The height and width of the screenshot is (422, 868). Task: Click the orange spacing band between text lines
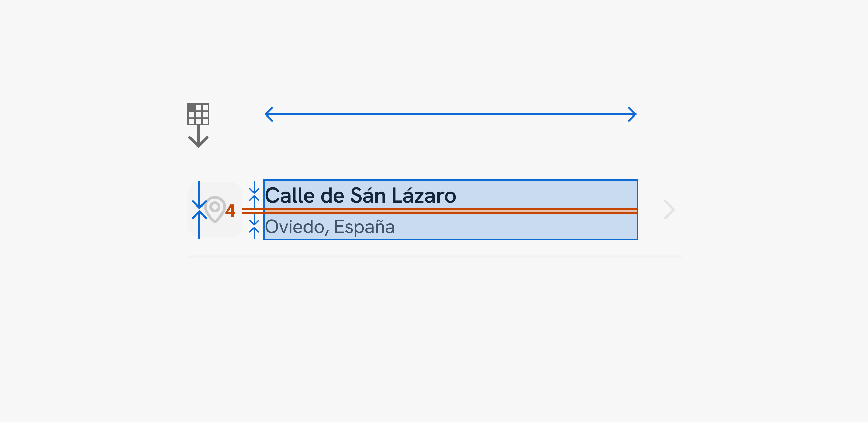[448, 211]
